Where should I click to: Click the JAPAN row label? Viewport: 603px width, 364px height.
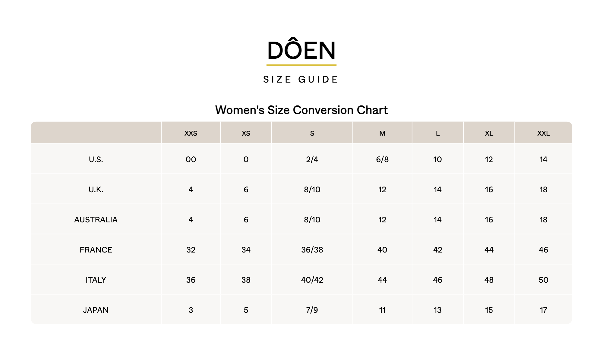click(96, 310)
